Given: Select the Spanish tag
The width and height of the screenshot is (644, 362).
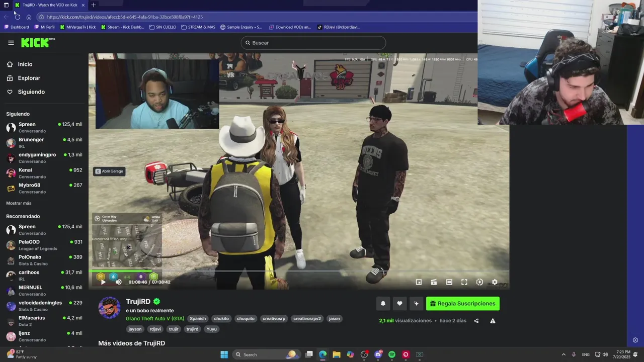Looking at the screenshot, I should click(x=198, y=319).
